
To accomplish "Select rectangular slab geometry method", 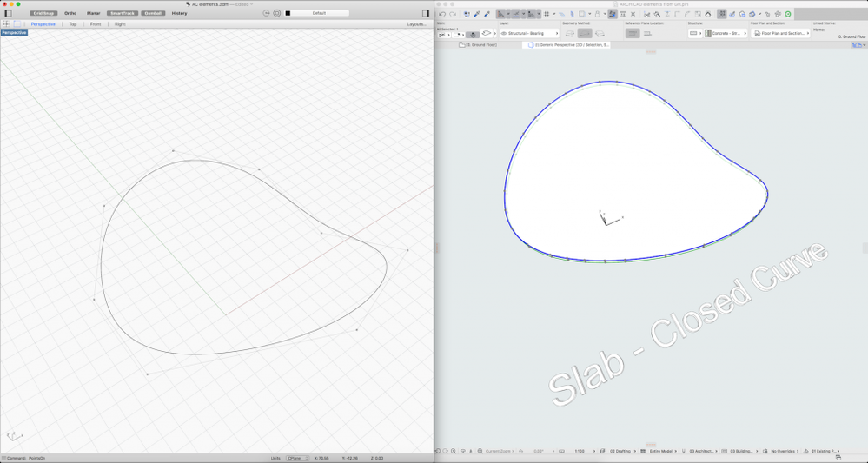I will point(585,34).
